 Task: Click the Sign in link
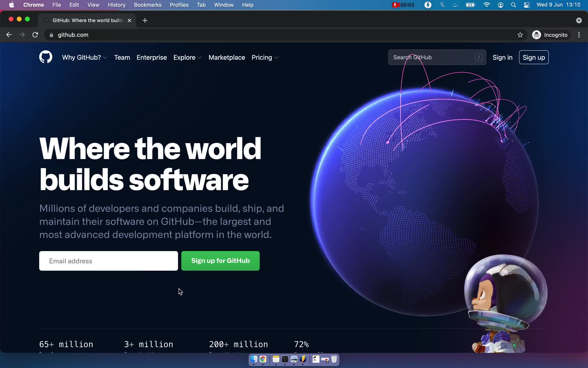502,57
